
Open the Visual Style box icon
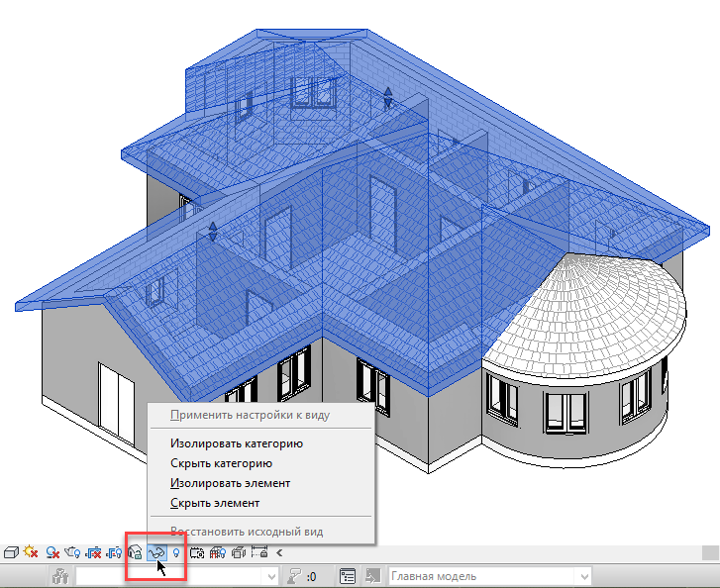(11, 552)
